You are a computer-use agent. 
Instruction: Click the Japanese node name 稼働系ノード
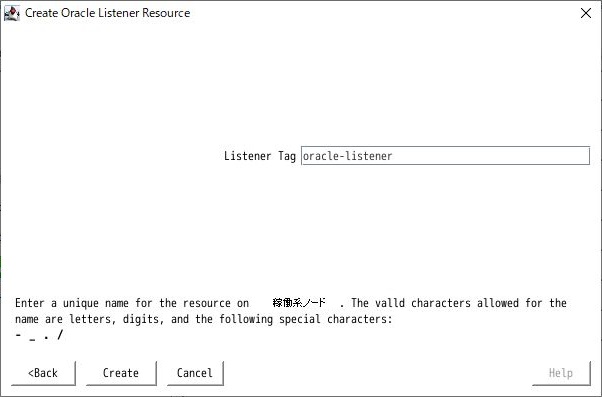point(299,303)
